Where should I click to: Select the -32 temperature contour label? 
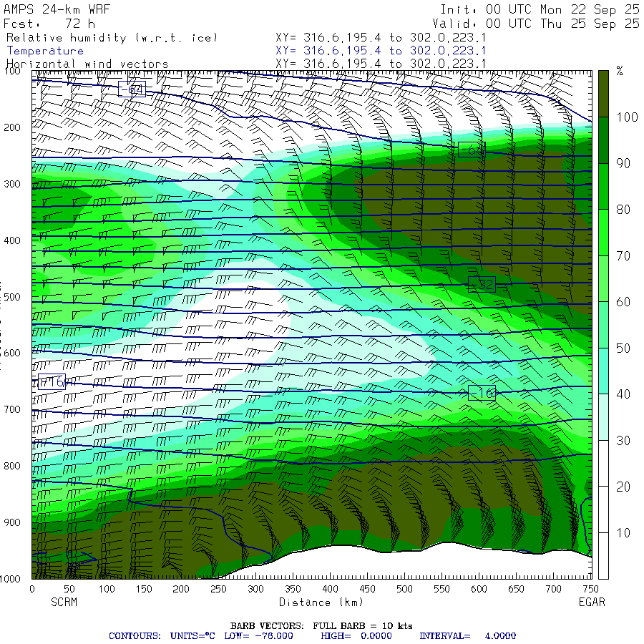click(x=482, y=284)
